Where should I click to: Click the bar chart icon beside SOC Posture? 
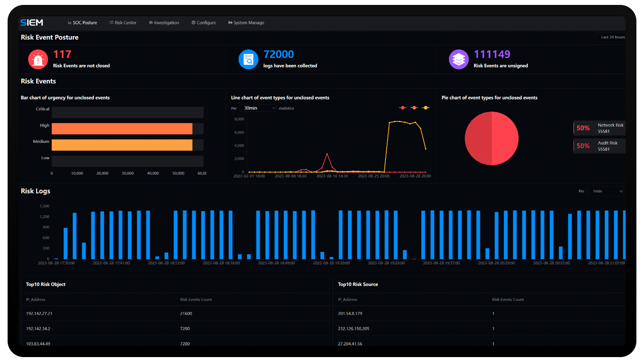pyautogui.click(x=70, y=23)
